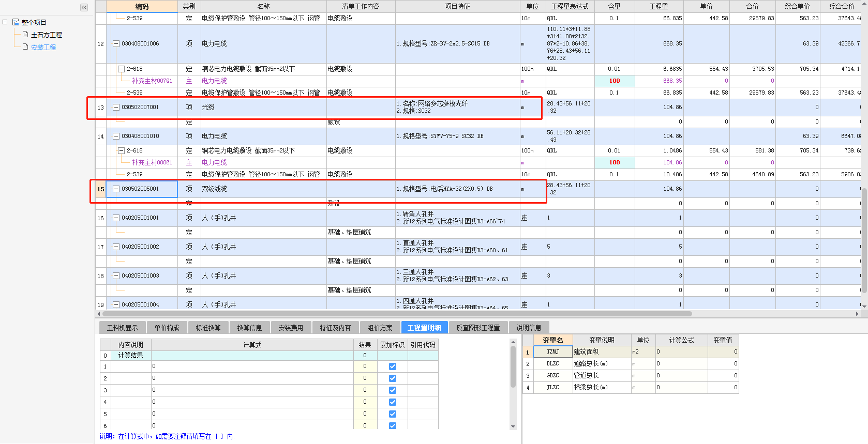Select the code cell 030502005001

point(142,189)
